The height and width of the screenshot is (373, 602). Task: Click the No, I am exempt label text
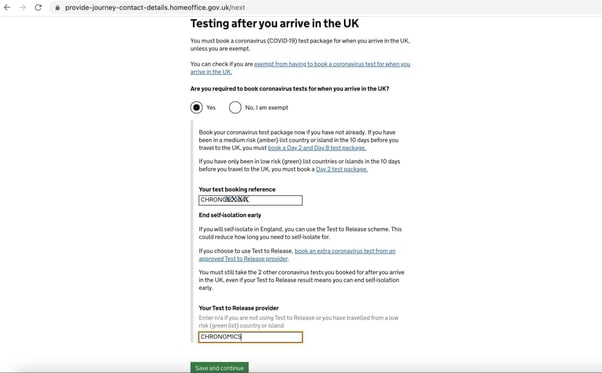(x=266, y=108)
